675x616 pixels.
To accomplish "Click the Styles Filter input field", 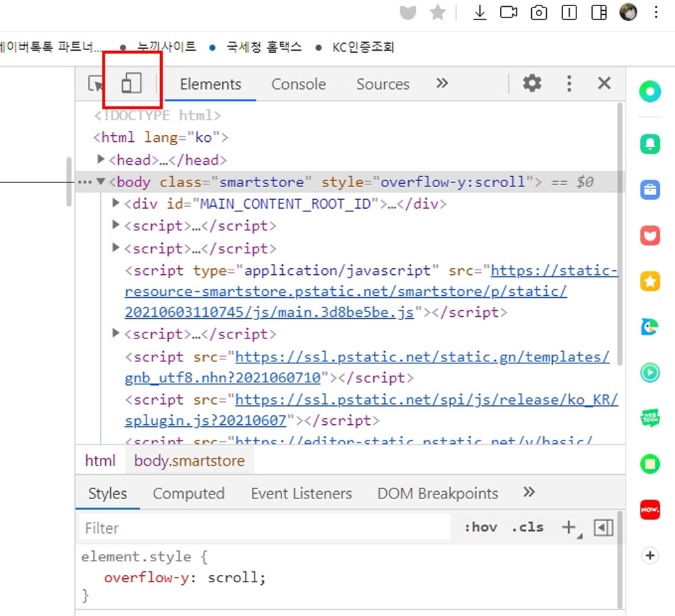I will [265, 528].
